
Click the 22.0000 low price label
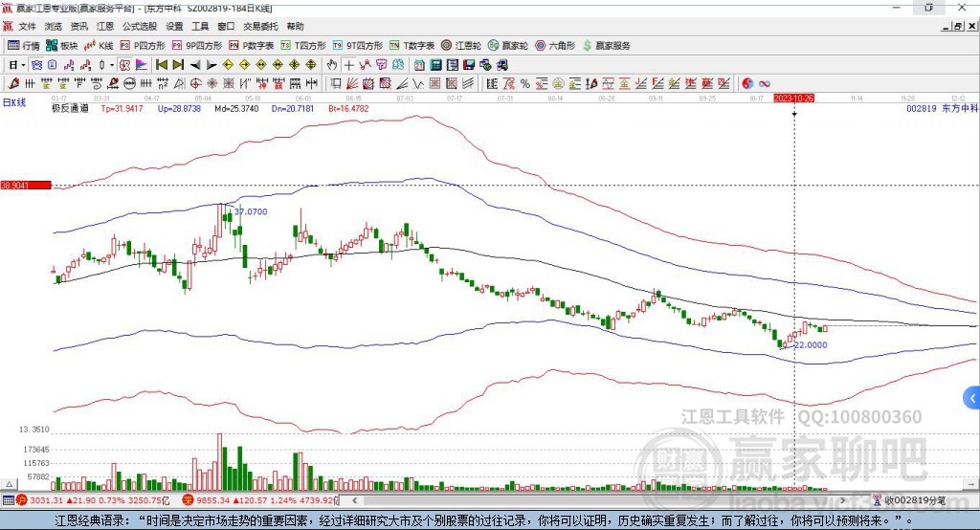pyautogui.click(x=811, y=345)
